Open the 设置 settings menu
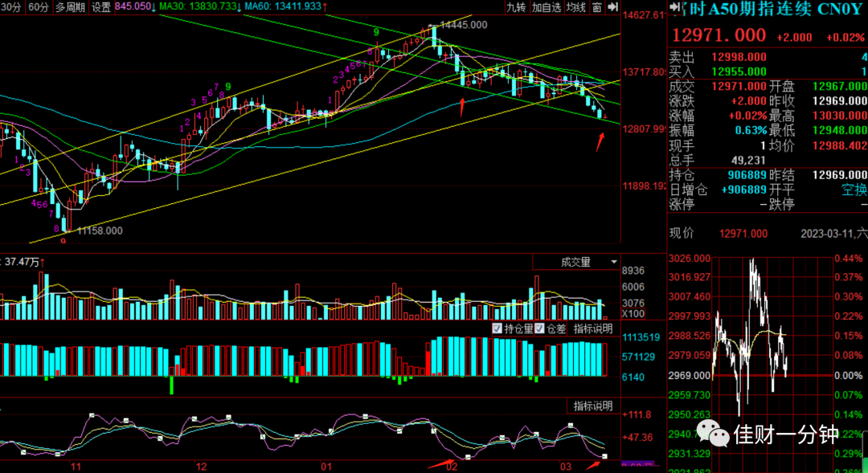868x473 pixels. point(100,7)
